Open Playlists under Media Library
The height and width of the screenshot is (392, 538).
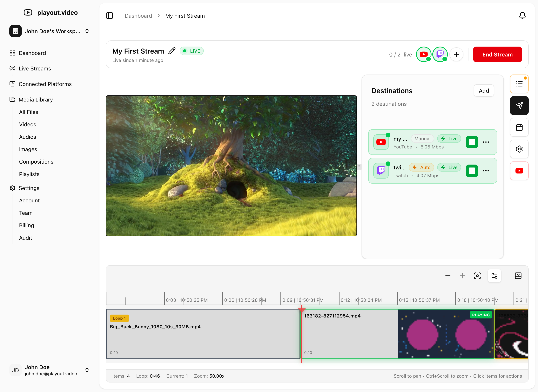[29, 174]
